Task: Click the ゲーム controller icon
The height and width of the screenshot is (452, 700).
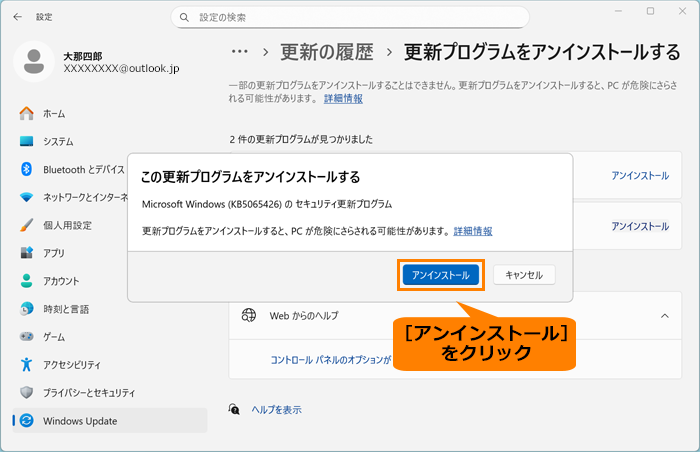Action: point(26,336)
